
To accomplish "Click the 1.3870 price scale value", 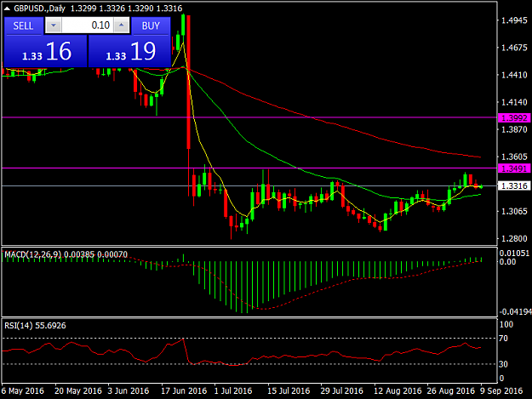I will pos(514,129).
